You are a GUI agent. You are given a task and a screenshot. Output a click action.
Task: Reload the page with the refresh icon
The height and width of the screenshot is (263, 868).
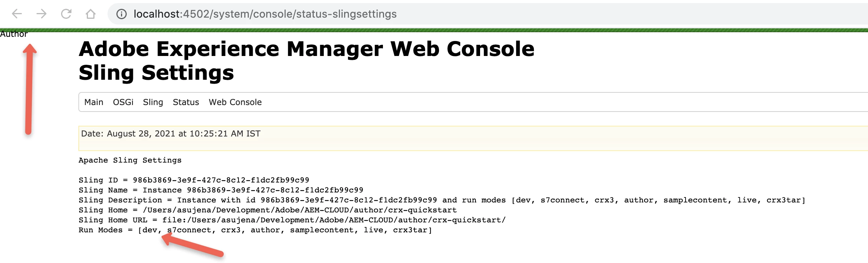[x=66, y=14]
